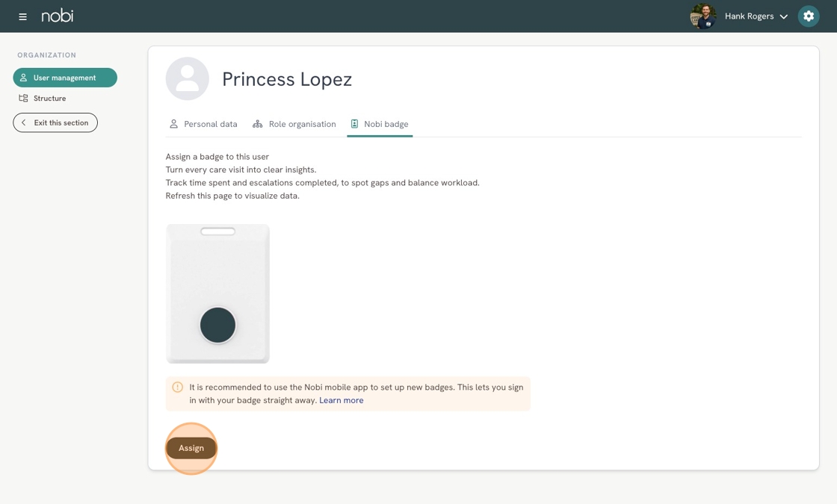Screen dimensions: 837x504
Task: Click the back chevron in Exit this section
Action: [x=23, y=122]
